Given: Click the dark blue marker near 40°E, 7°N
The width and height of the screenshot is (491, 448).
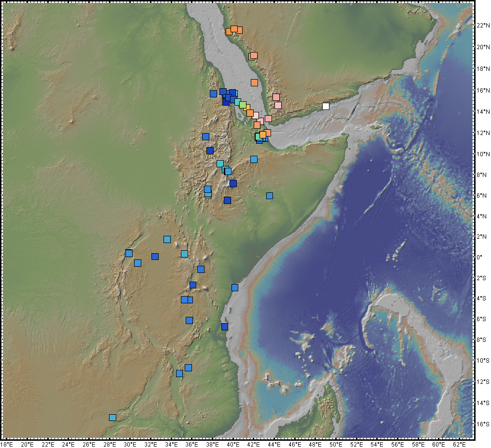Looking at the screenshot, I should [233, 183].
